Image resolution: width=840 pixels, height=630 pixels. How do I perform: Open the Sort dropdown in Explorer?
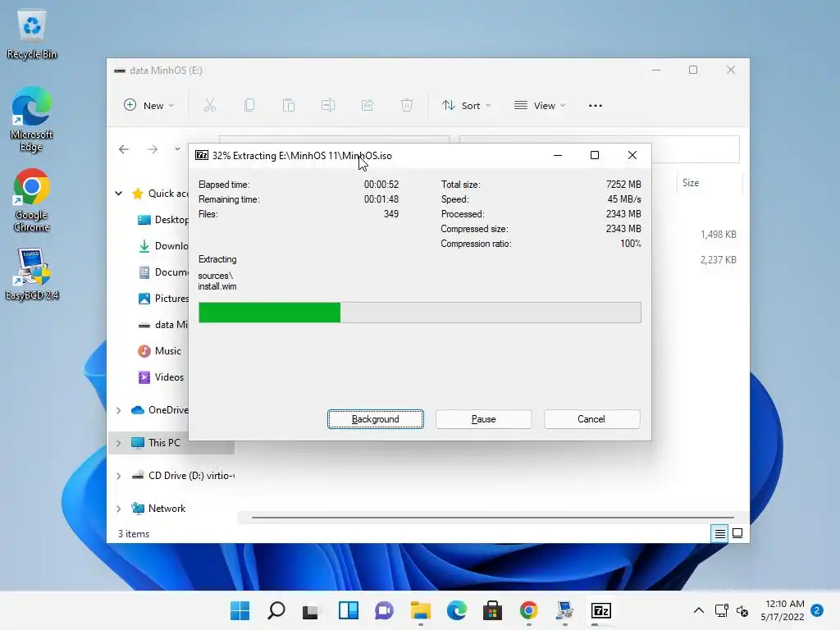pos(466,106)
